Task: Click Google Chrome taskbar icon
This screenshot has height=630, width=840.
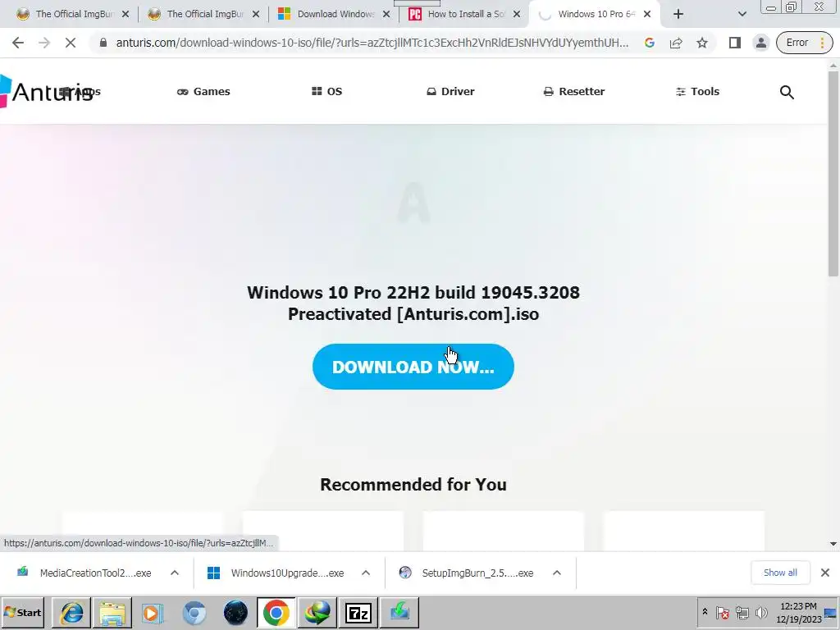Action: coord(276,612)
